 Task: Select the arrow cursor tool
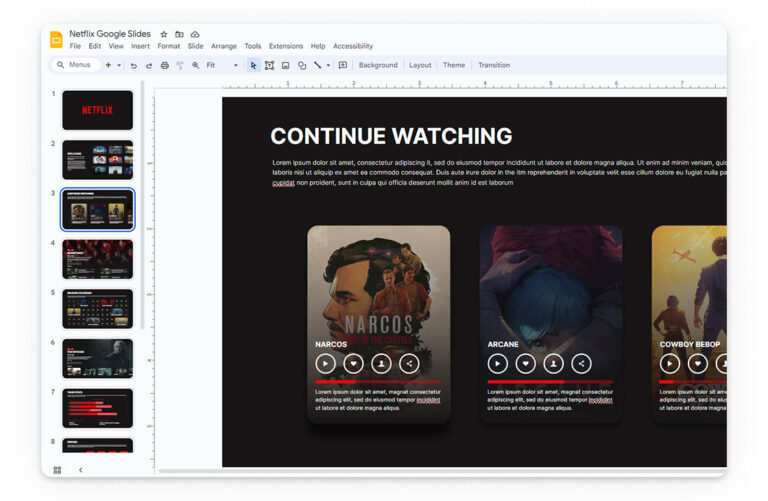pos(253,65)
